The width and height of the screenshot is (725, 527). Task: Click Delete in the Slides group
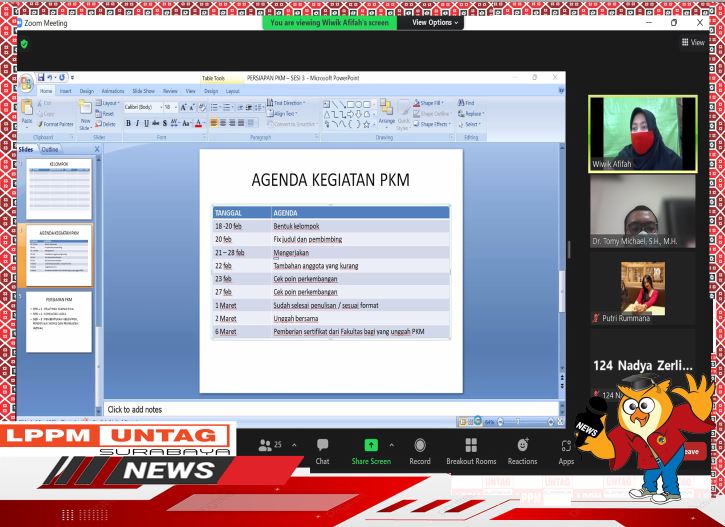(x=106, y=124)
